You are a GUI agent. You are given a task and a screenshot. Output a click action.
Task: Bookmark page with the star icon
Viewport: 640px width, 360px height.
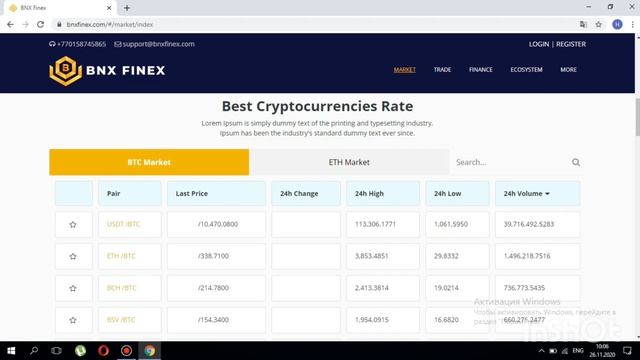click(599, 24)
